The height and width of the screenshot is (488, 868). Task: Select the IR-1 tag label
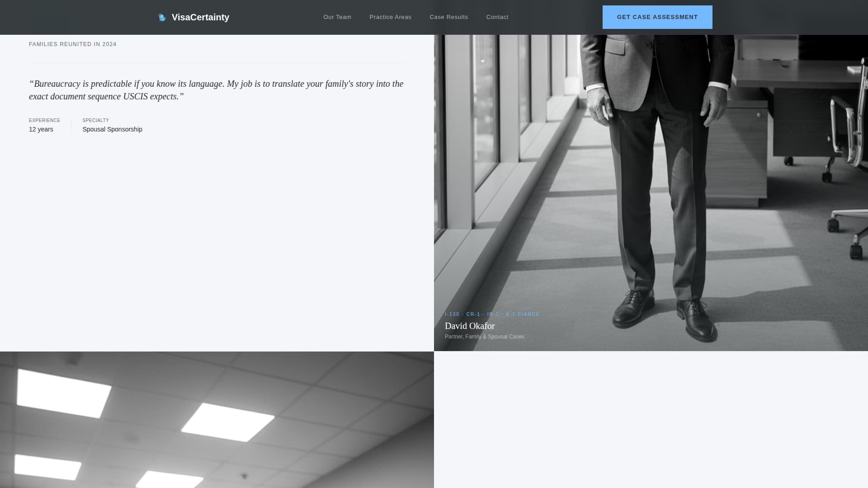click(493, 314)
